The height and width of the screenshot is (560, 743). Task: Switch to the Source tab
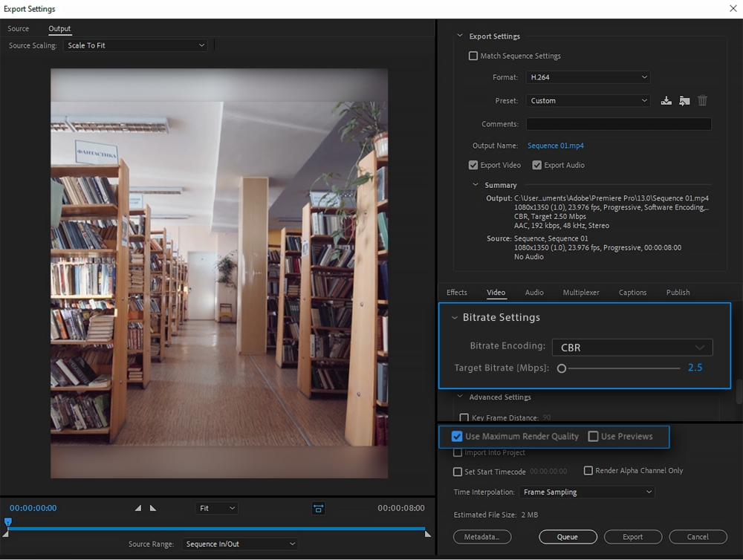(19, 29)
